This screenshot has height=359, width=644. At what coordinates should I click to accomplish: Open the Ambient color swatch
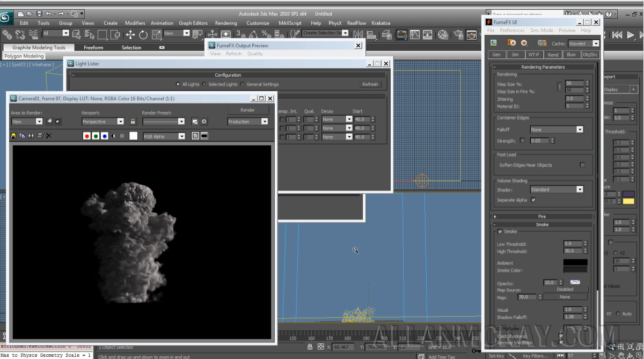click(x=575, y=262)
